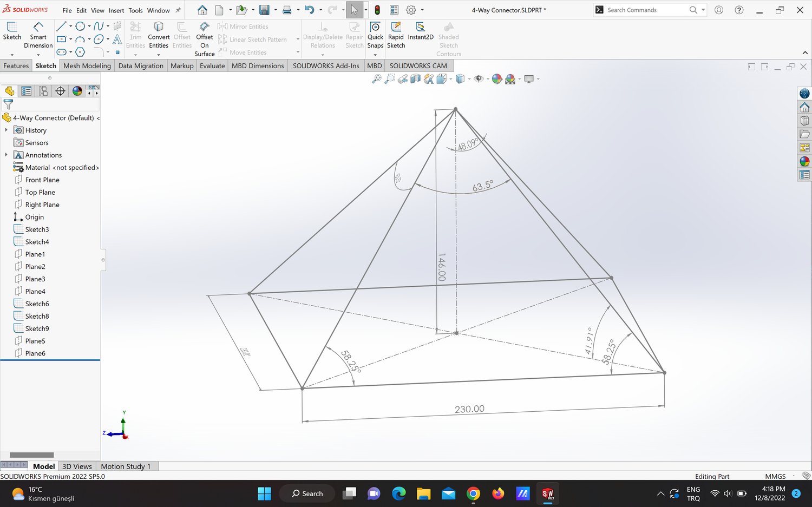
Task: Open the Windows Start menu
Action: [264, 493]
